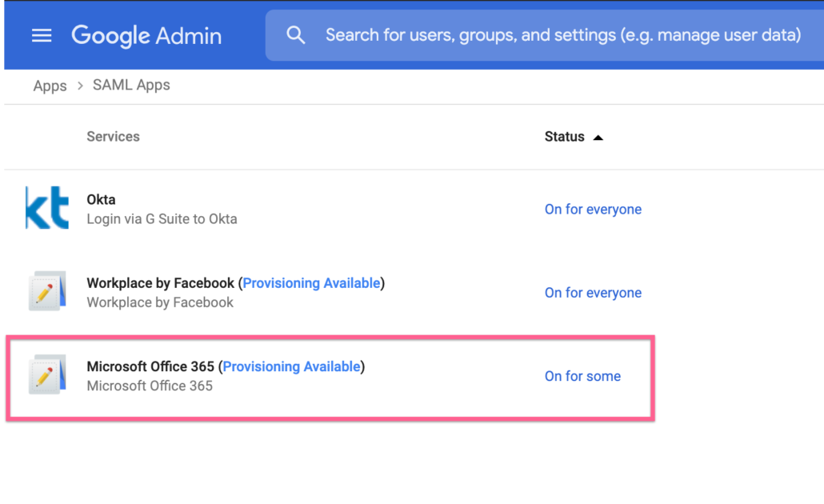Change Office 365 'On for some' status

pyautogui.click(x=582, y=376)
